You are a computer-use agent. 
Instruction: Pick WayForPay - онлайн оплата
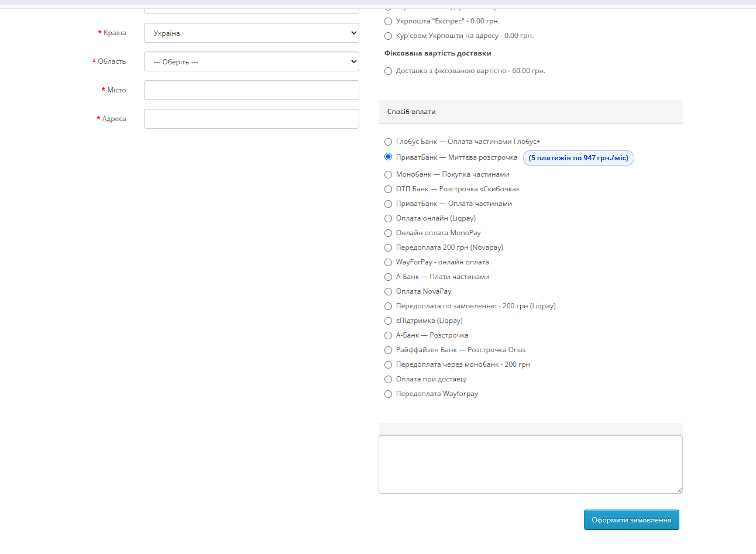(388, 262)
